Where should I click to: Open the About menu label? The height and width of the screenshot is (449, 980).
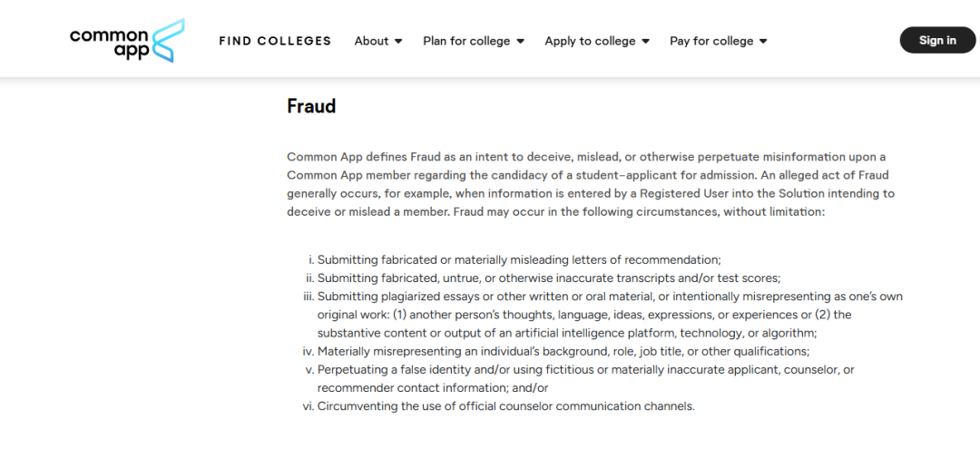371,41
